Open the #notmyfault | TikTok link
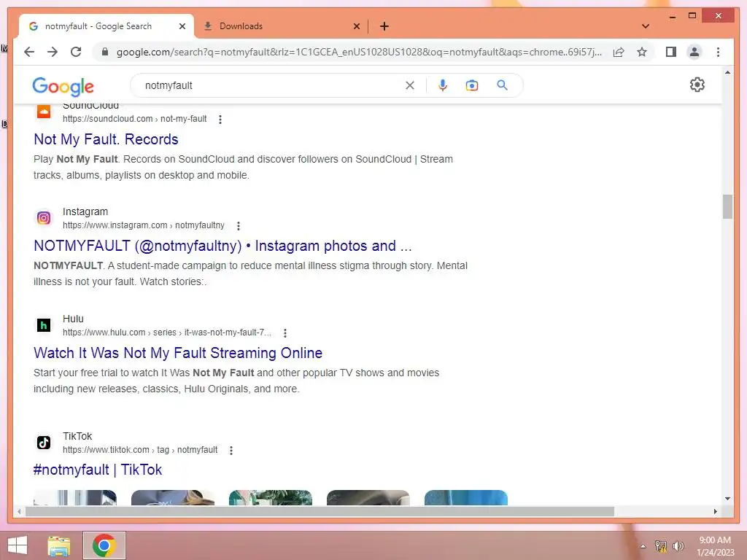The image size is (747, 560). [98, 470]
